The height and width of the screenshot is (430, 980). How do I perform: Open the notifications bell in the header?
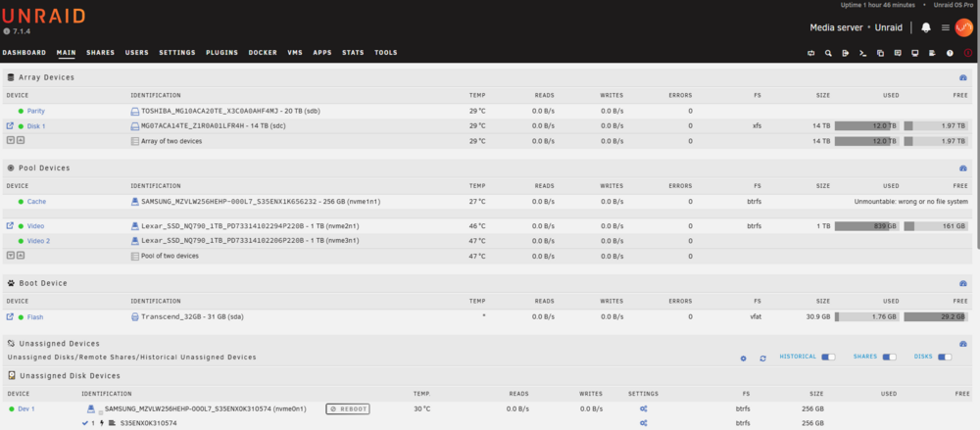click(926, 27)
